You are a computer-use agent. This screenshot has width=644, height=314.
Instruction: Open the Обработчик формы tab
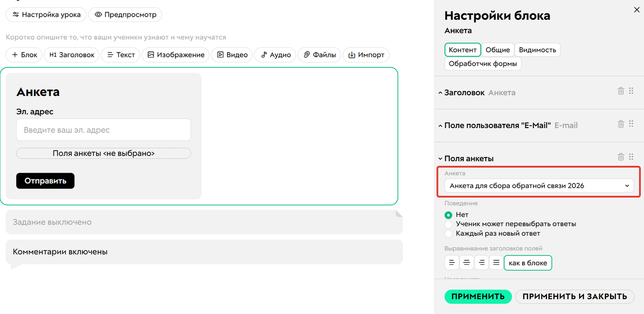click(483, 64)
